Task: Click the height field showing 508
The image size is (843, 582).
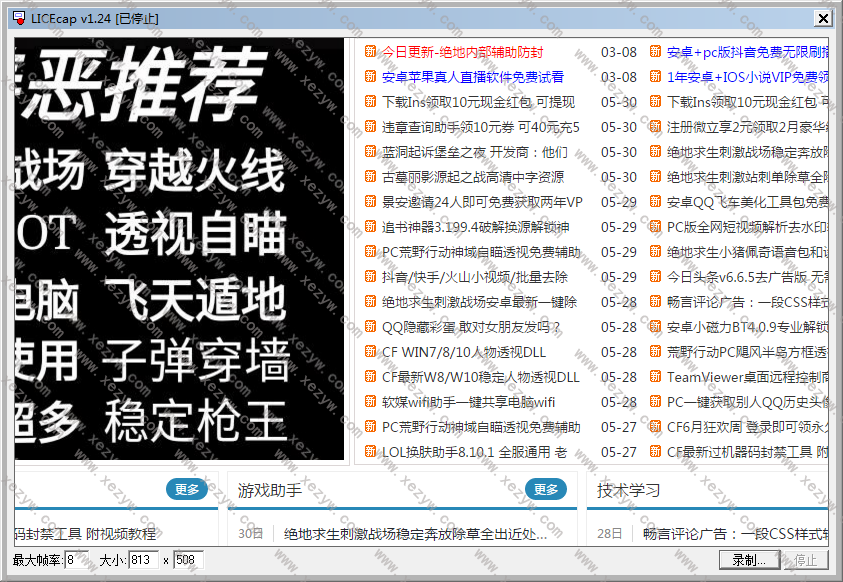Action: [188, 560]
